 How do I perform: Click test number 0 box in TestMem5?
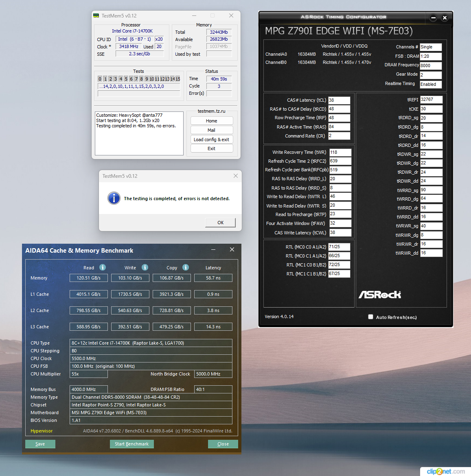tap(100, 79)
